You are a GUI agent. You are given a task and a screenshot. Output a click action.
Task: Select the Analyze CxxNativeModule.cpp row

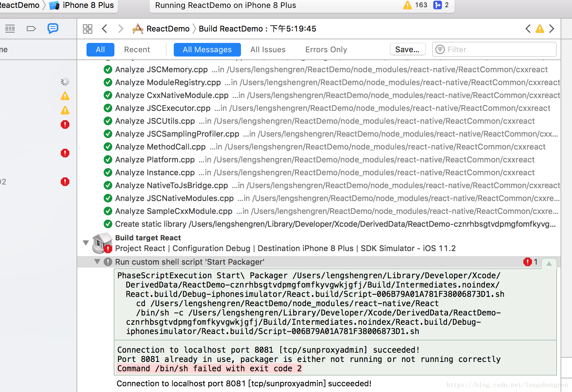coord(319,95)
